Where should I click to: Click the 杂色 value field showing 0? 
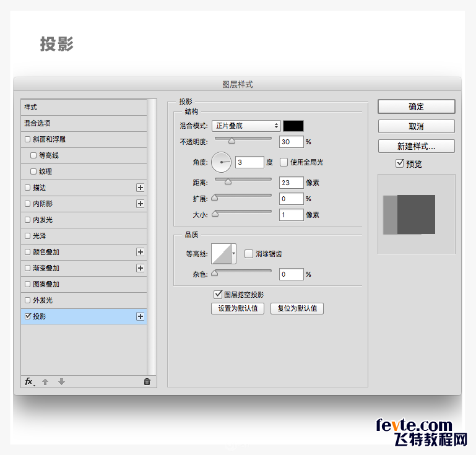[x=291, y=274]
